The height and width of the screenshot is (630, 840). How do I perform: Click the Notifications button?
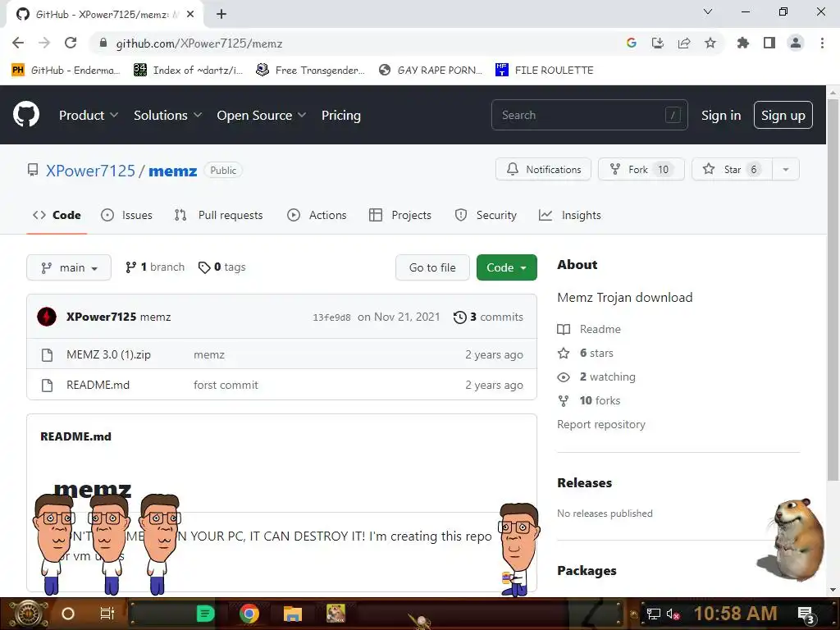tap(543, 169)
